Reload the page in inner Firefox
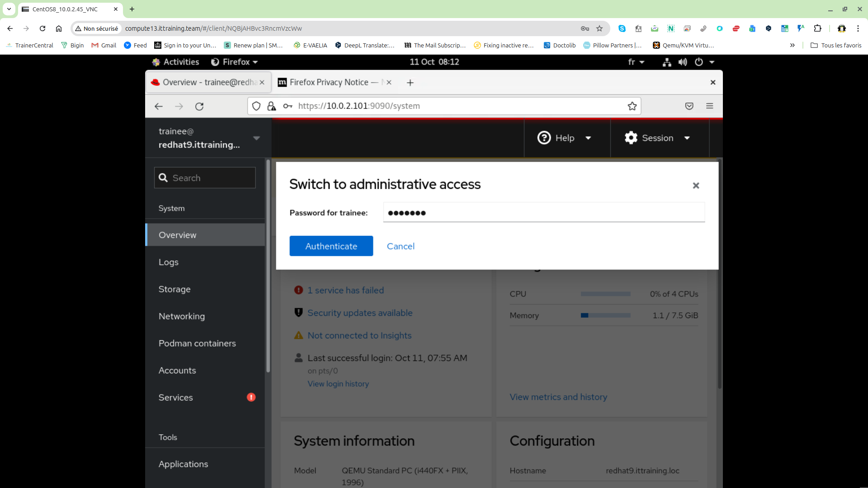This screenshot has height=488, width=868. pyautogui.click(x=199, y=106)
